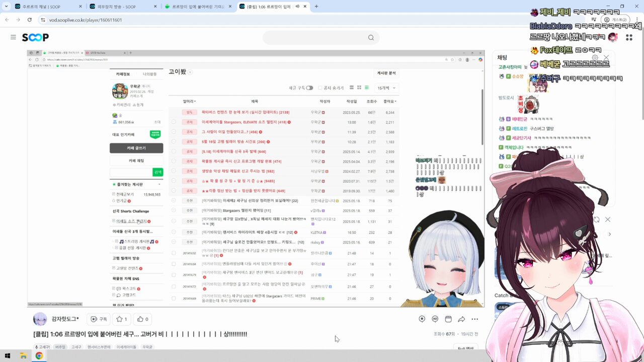Open the 말머리 column filter dropdown
644x362 pixels.
[x=189, y=101]
